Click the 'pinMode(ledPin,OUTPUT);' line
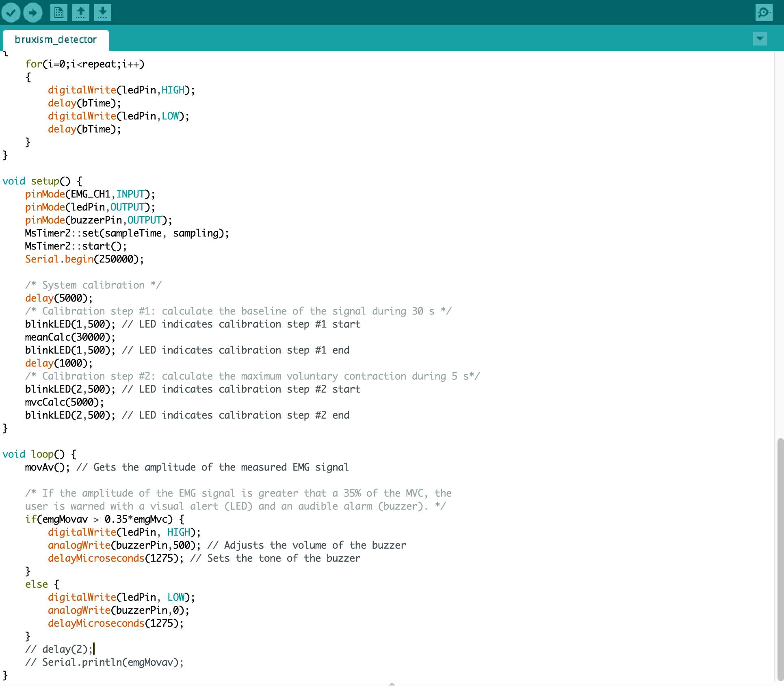The height and width of the screenshot is (686, 784). (90, 207)
